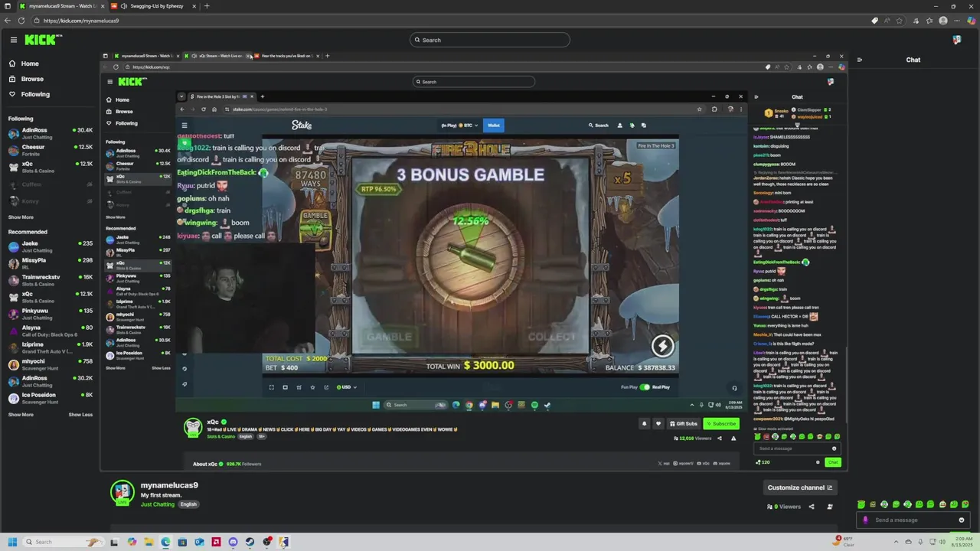The width and height of the screenshot is (980, 551).
Task: Open the Kick sidebar hamburger menu
Action: (x=13, y=40)
